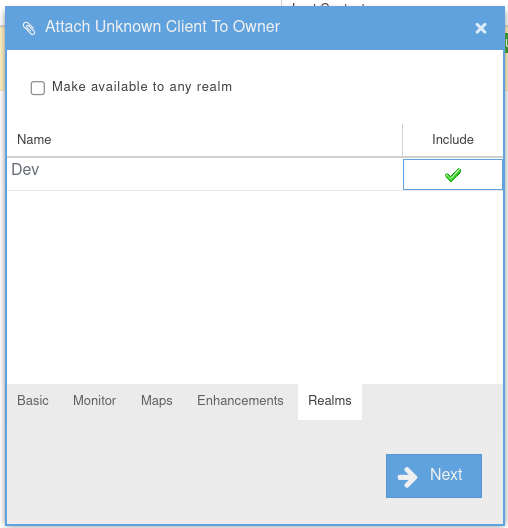
Task: Click the Next button
Action: pyautogui.click(x=434, y=476)
